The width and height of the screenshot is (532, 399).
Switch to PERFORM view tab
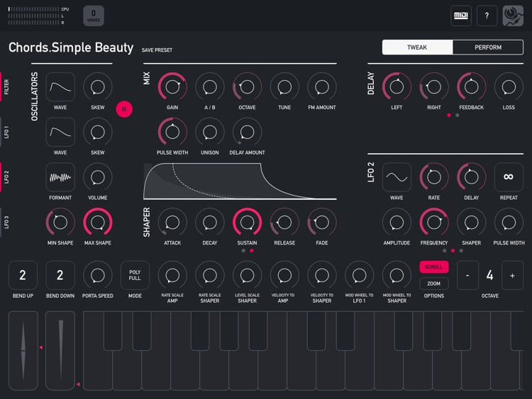[x=488, y=47]
